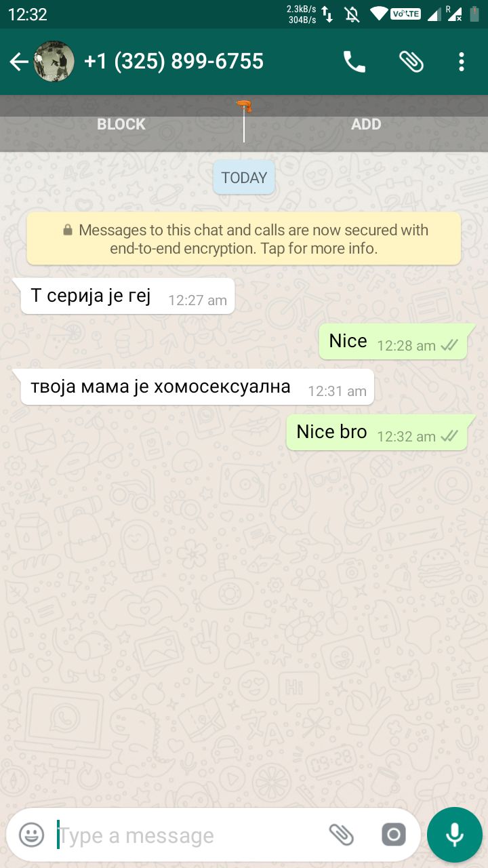This screenshot has width=488, height=868.
Task: Focus the Type a message field
Action: pos(190,835)
